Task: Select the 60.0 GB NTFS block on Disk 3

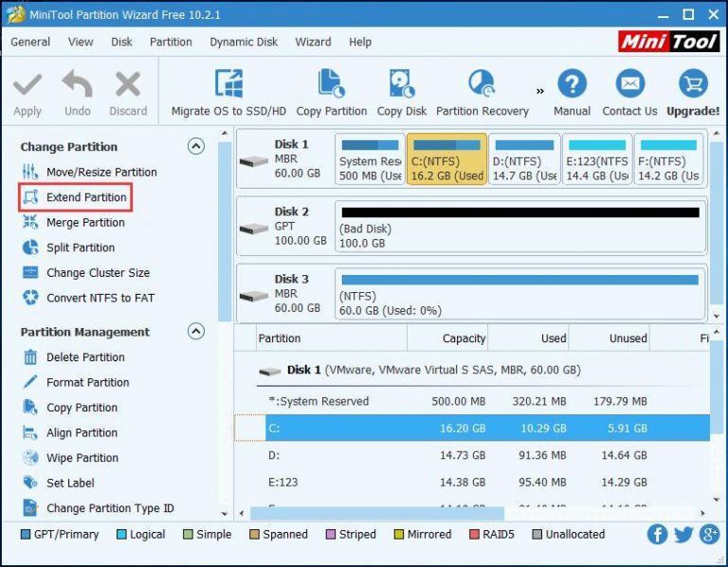Action: (x=520, y=294)
